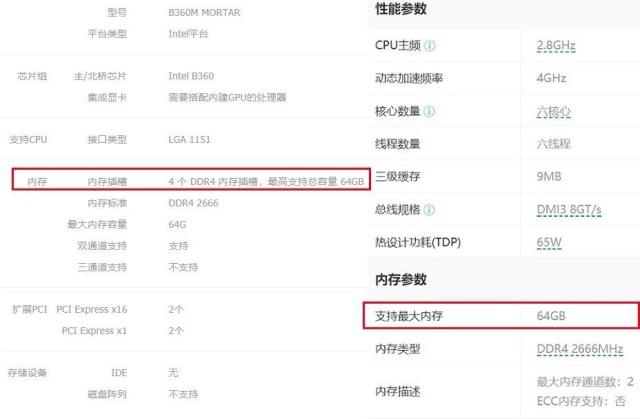
Task: Click the highlighted 内存插槽 row
Action: point(191,180)
